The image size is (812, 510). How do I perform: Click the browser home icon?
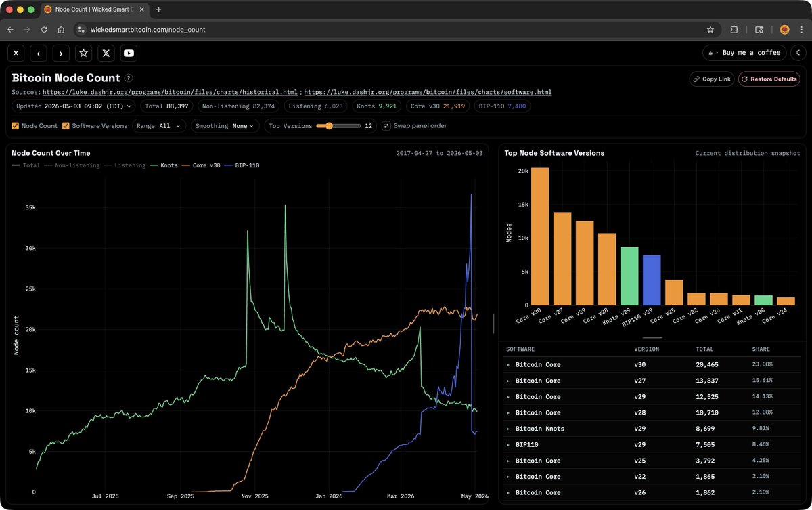[62, 30]
